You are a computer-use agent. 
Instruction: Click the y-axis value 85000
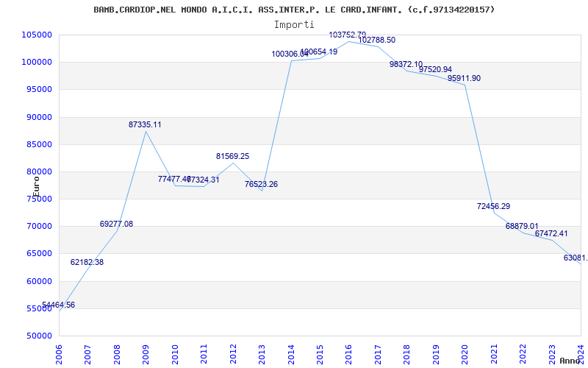pyautogui.click(x=39, y=144)
